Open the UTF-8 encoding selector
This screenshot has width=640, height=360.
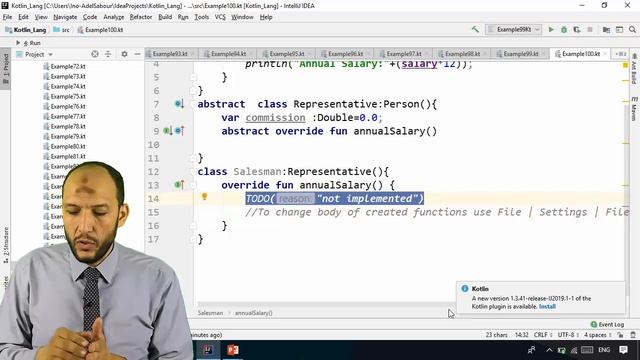pos(569,335)
